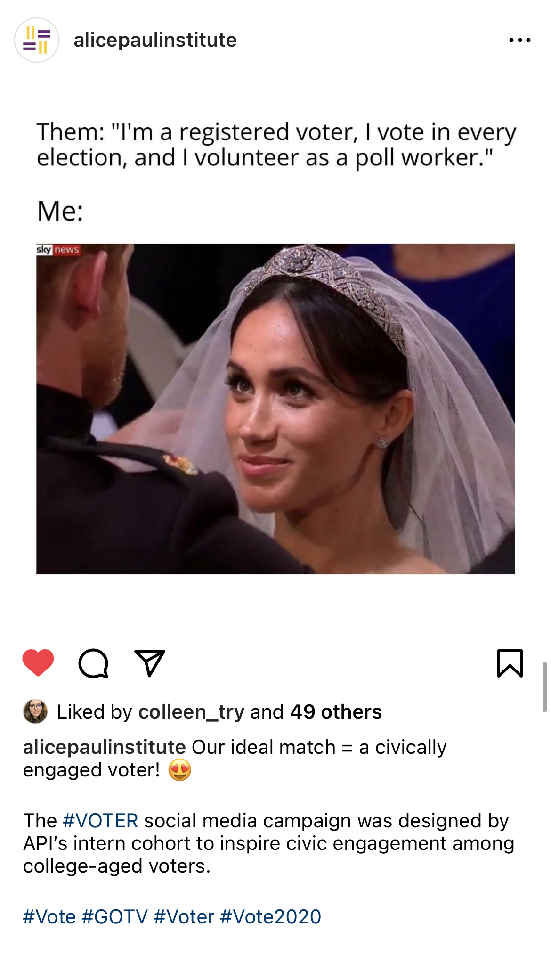Tap the wedding meme photo
551x980 pixels.
275,408
